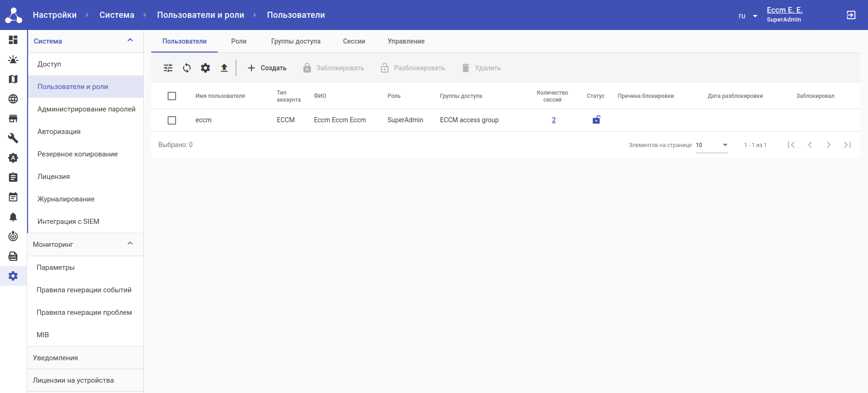Open Резервное копирование in side menu

point(78,154)
